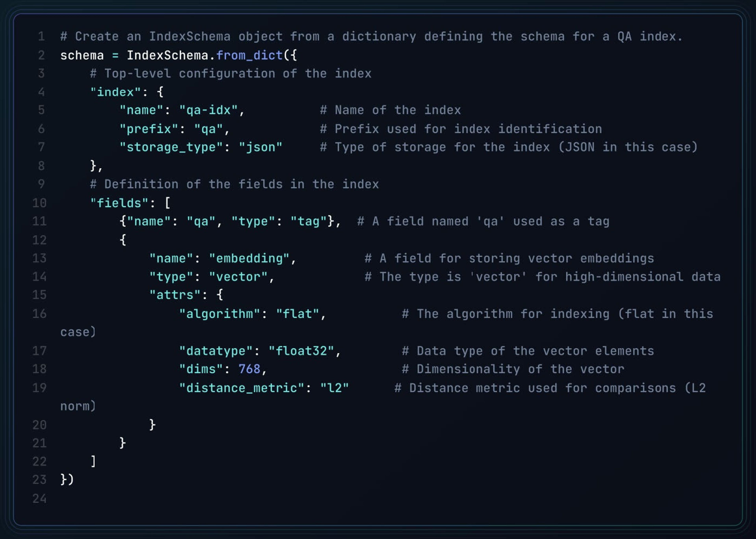Click the "prefix" key
This screenshot has width=756, height=539.
149,129
